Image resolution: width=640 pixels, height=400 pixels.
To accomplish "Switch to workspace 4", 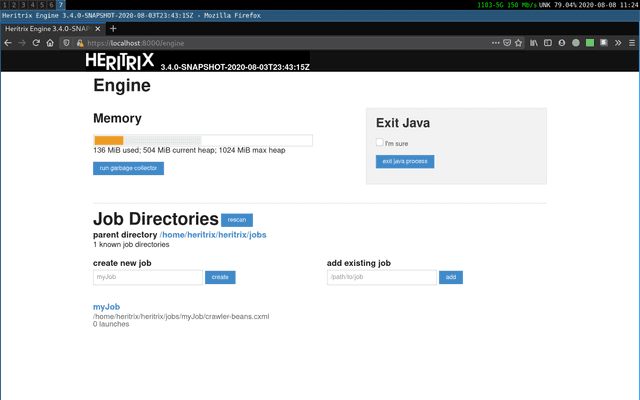I will pyautogui.click(x=33, y=5).
